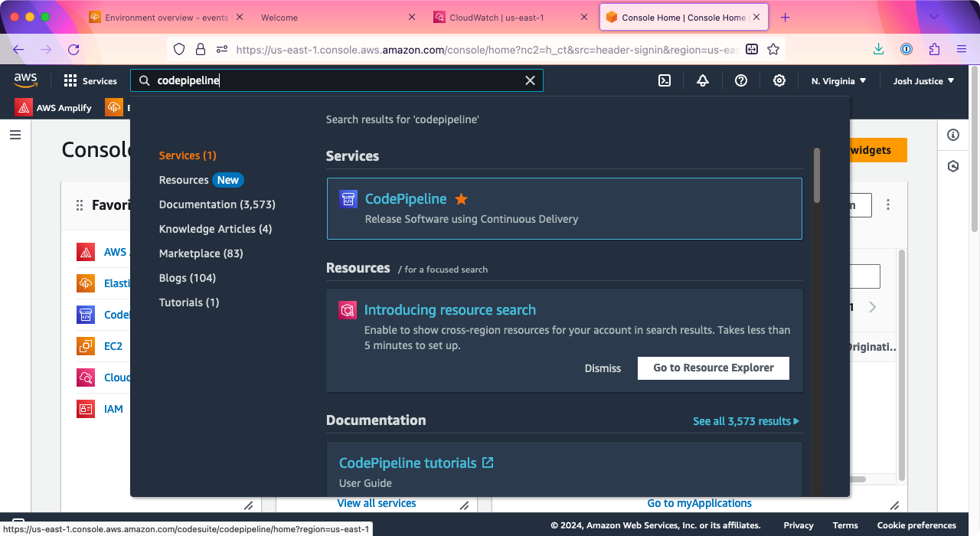980x536 pixels.
Task: Expand the N. Virginia region dropdown
Action: point(839,80)
